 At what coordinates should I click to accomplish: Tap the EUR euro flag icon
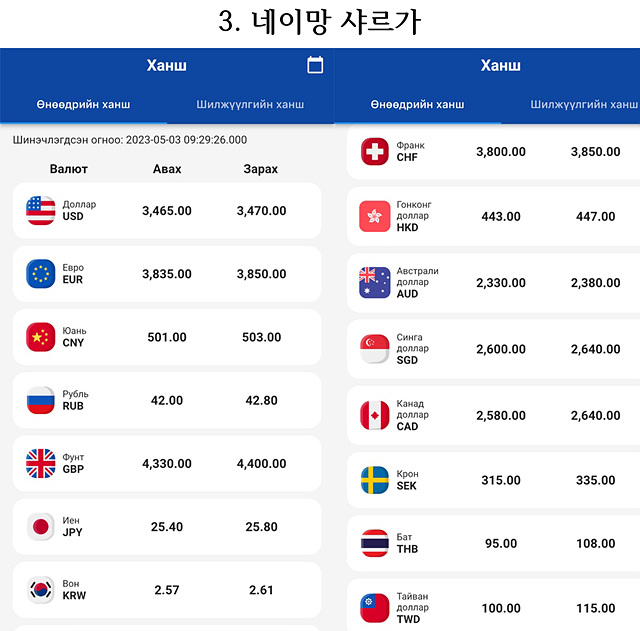tap(40, 273)
